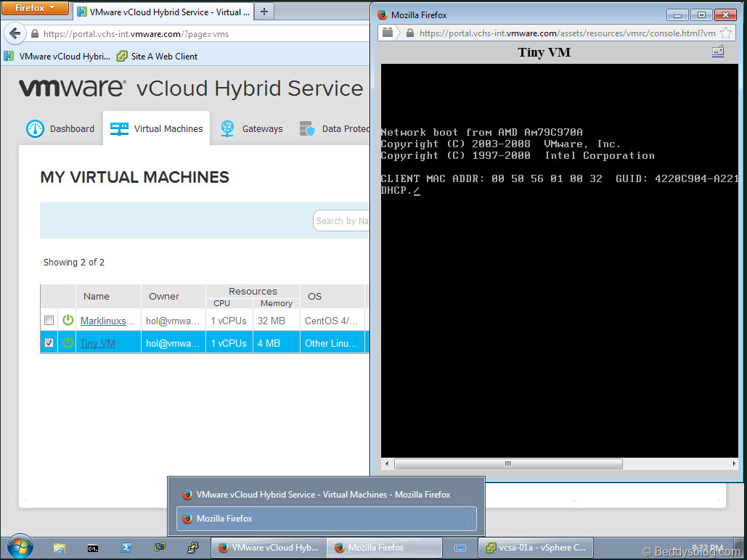Open the Windows Start menu

(x=20, y=547)
